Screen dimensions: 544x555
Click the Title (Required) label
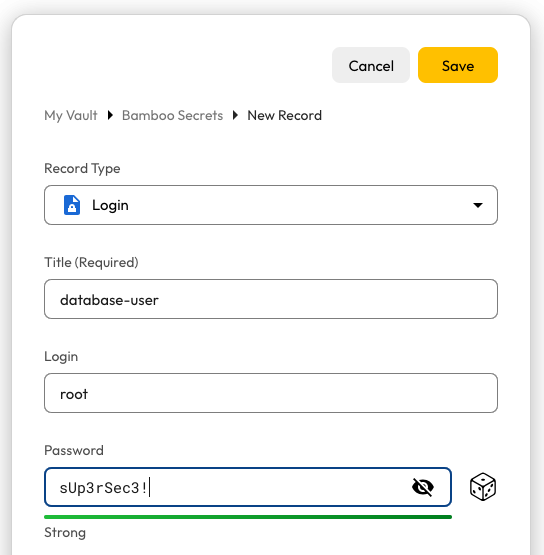tap(91, 263)
